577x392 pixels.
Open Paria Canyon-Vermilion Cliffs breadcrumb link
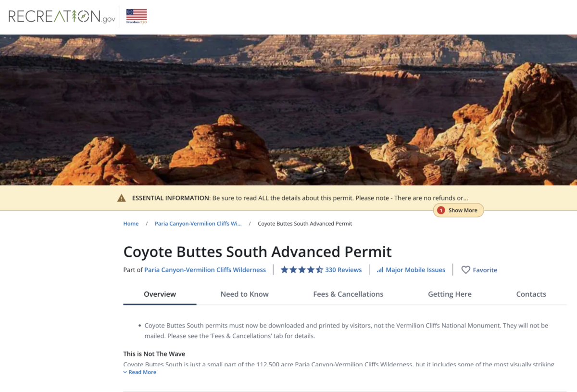(x=198, y=224)
